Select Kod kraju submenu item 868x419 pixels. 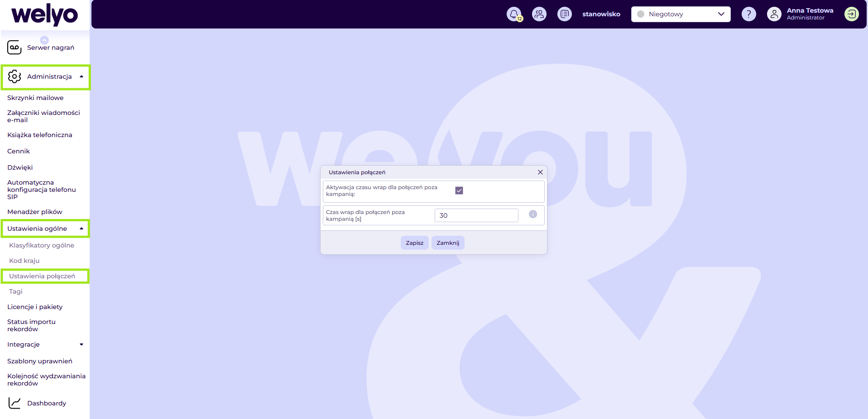pos(24,261)
